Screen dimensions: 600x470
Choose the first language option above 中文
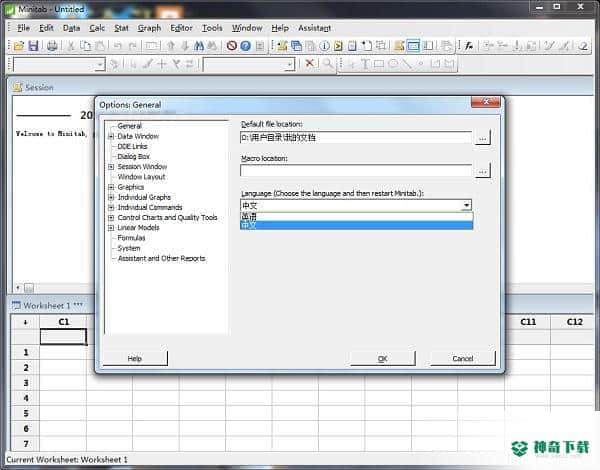point(356,217)
